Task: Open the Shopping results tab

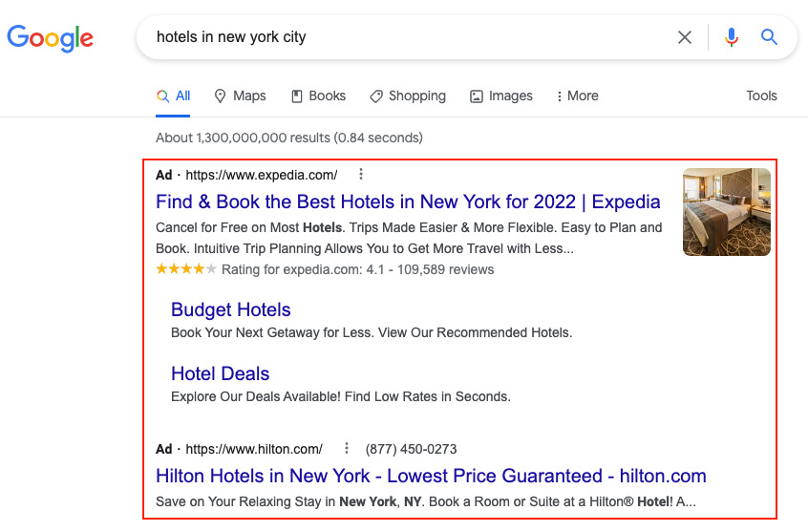Action: point(408,96)
